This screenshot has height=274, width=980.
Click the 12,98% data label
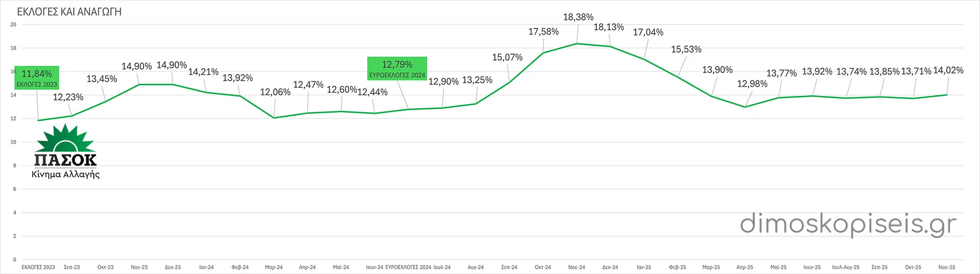[752, 84]
